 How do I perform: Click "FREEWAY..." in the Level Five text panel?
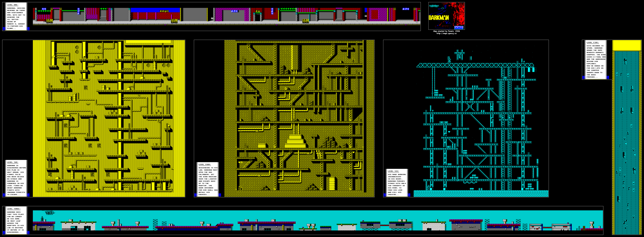click(592, 77)
